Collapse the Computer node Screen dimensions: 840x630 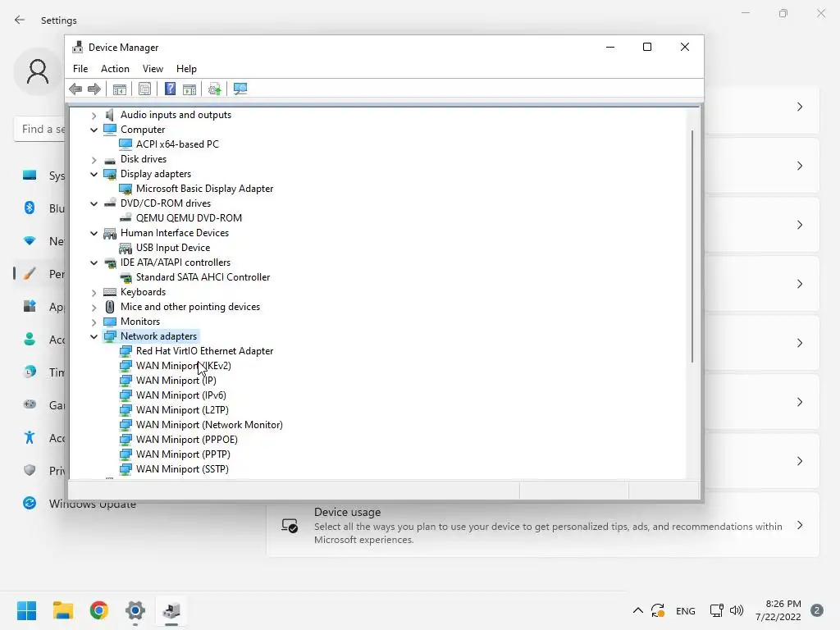94,130
